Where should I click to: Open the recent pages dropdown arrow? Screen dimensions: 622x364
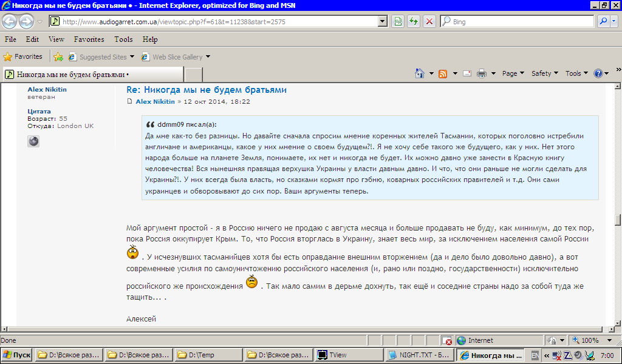pyautogui.click(x=39, y=22)
